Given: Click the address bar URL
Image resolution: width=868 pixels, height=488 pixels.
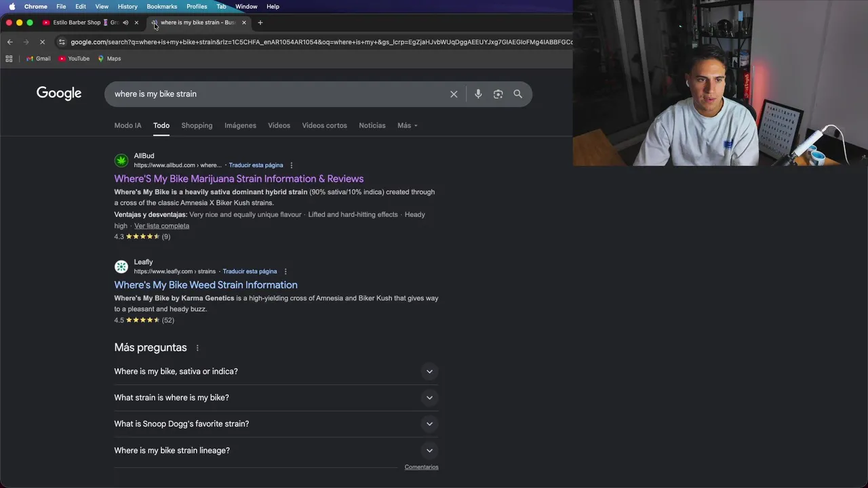Looking at the screenshot, I should tap(321, 42).
